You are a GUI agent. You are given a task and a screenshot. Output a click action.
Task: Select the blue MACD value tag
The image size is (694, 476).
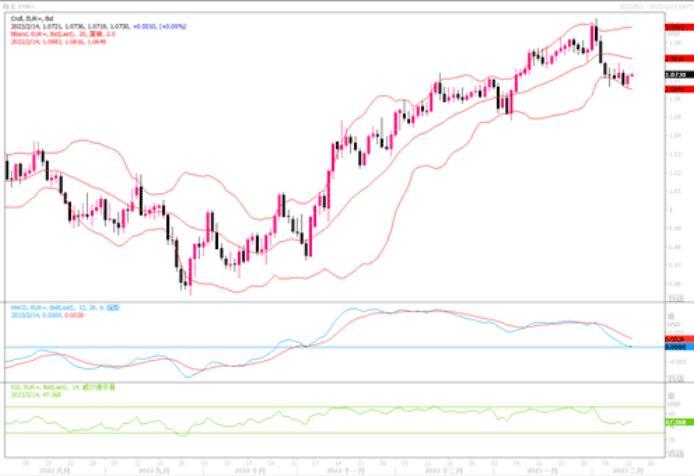[x=675, y=346]
